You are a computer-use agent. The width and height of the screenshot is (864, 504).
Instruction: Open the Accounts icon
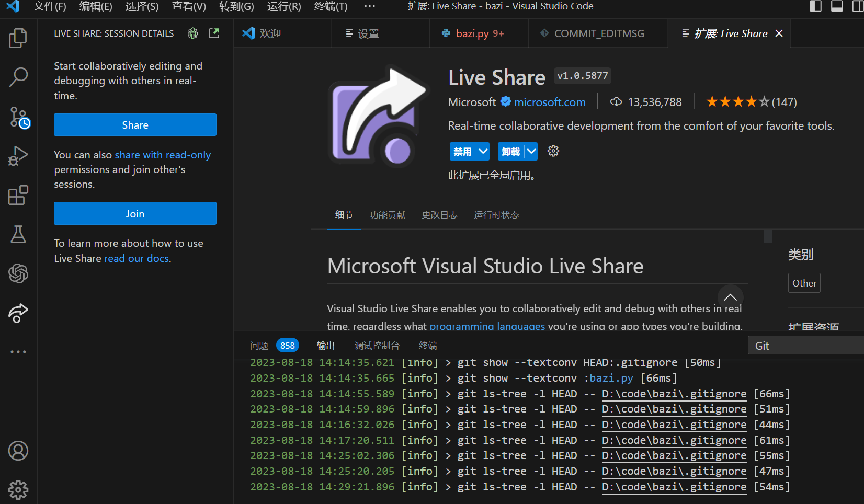coord(18,451)
